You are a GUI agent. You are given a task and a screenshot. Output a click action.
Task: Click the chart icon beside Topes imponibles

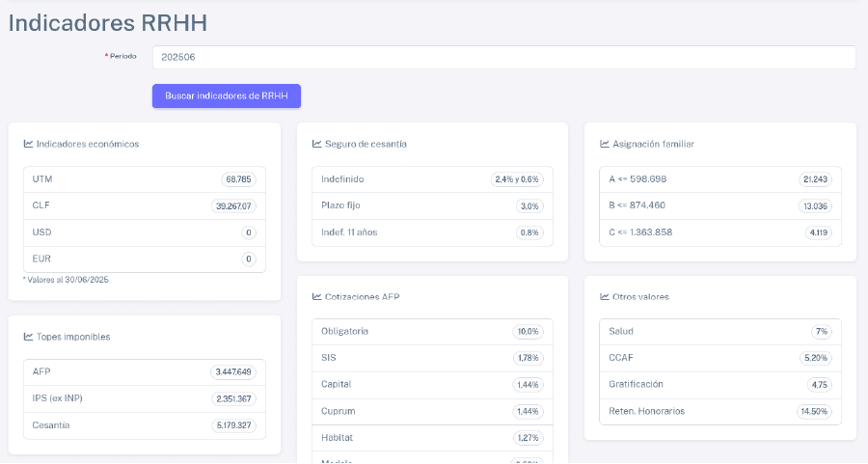(x=29, y=337)
